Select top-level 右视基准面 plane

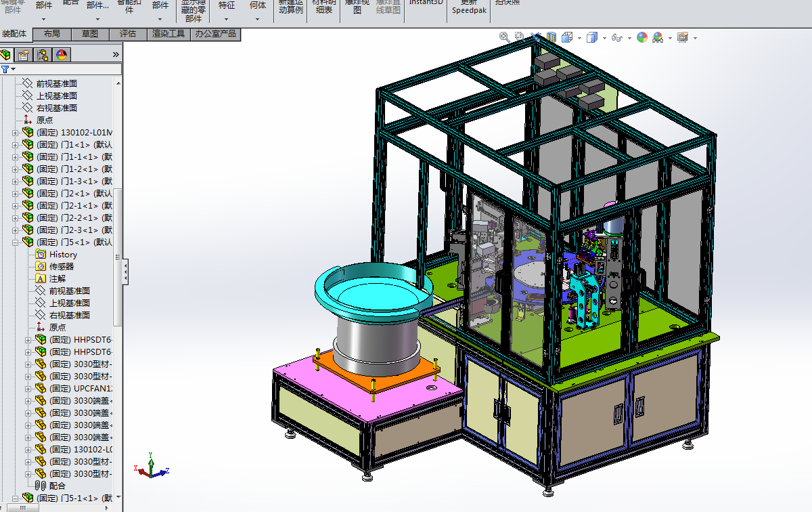pos(57,108)
